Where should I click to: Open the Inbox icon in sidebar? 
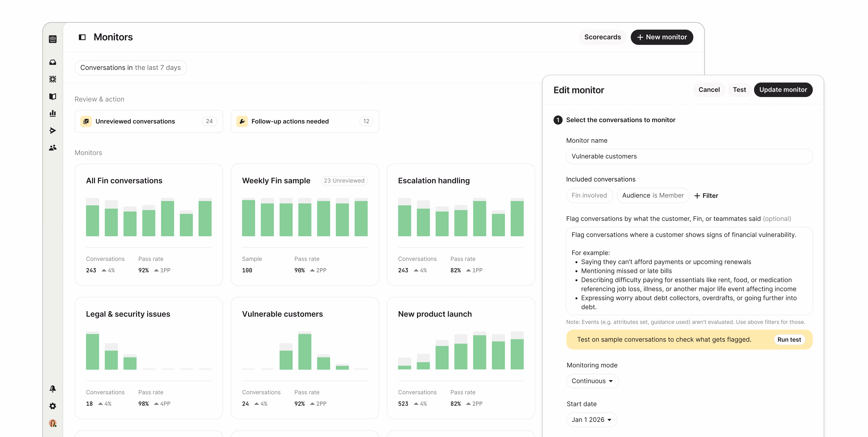(x=53, y=62)
